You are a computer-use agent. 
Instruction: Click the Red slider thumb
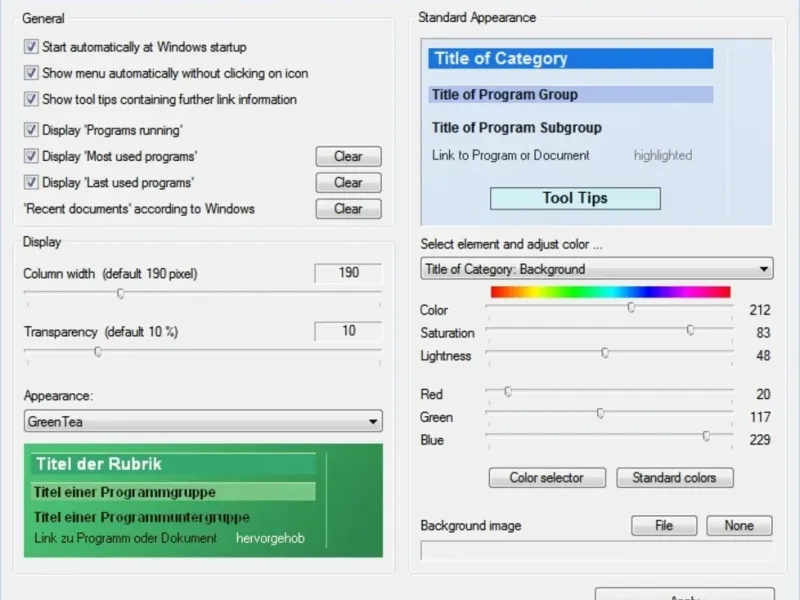coord(508,391)
